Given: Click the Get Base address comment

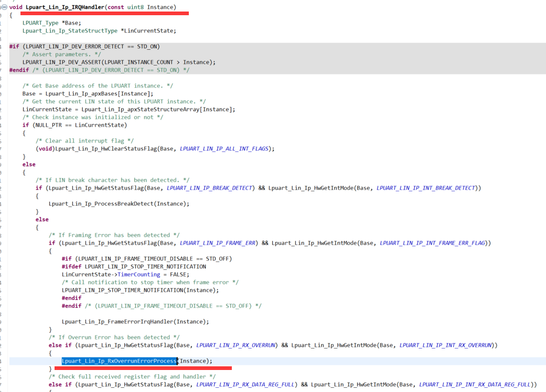Looking at the screenshot, I should (98, 85).
